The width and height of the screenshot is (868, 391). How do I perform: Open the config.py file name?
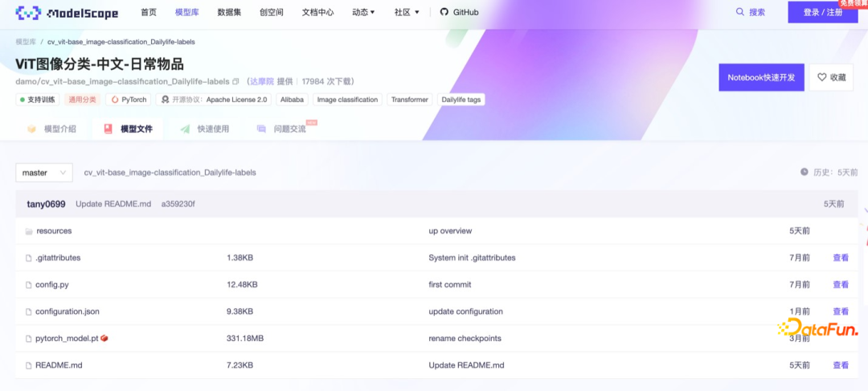point(52,285)
